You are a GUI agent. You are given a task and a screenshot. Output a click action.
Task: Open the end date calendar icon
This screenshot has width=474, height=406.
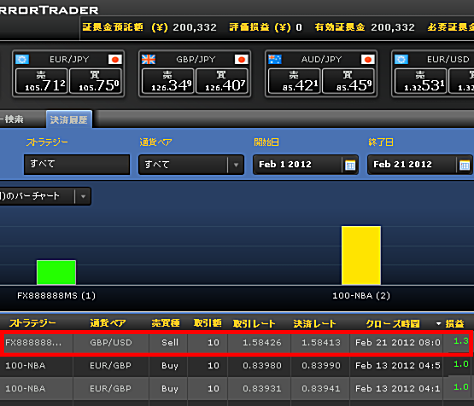click(x=464, y=165)
